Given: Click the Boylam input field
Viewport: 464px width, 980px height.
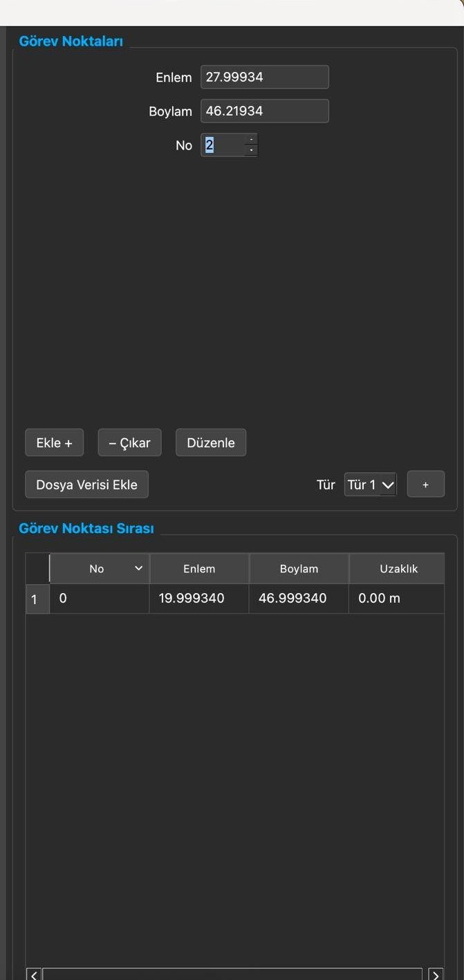Looking at the screenshot, I should click(x=264, y=111).
